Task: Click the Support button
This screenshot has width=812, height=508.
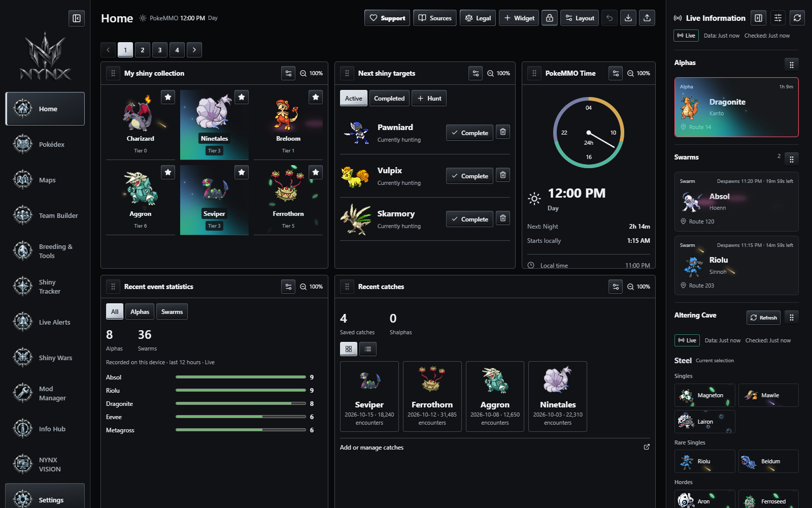Action: click(388, 18)
